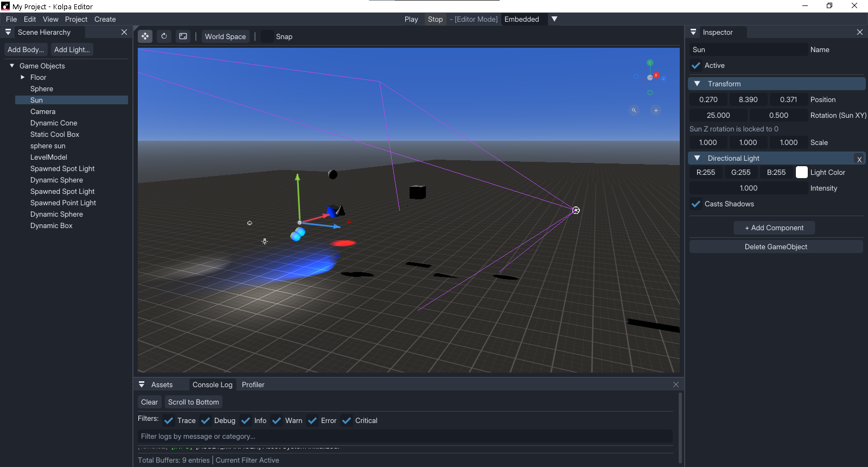Image resolution: width=868 pixels, height=467 pixels.
Task: Collapse the Directional Light section
Action: pos(697,158)
